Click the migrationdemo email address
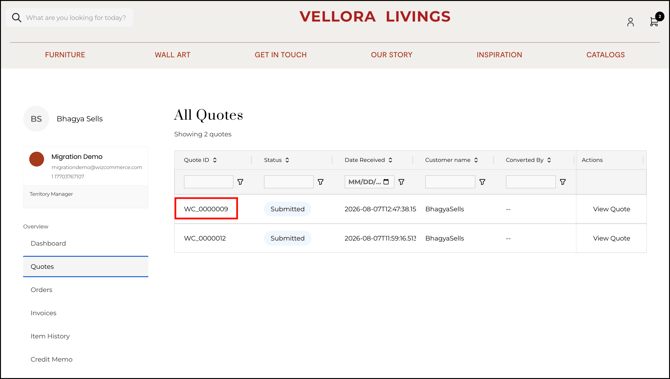670x379 pixels. point(97,167)
